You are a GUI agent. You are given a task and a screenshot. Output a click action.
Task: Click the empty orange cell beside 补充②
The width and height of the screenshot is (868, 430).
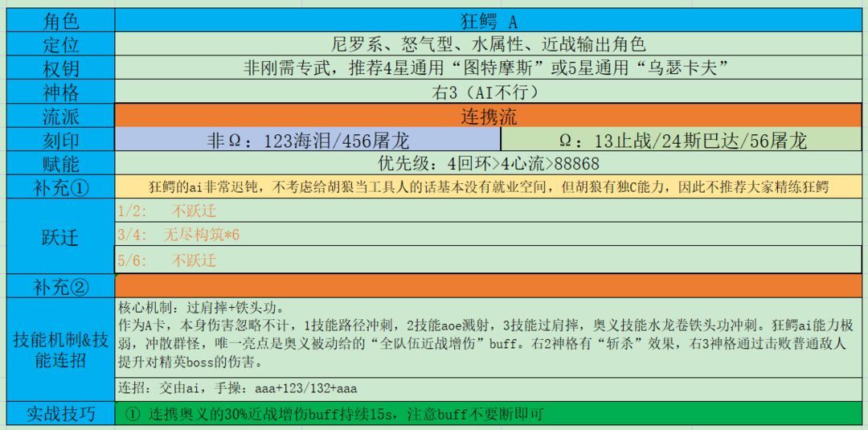(x=489, y=286)
